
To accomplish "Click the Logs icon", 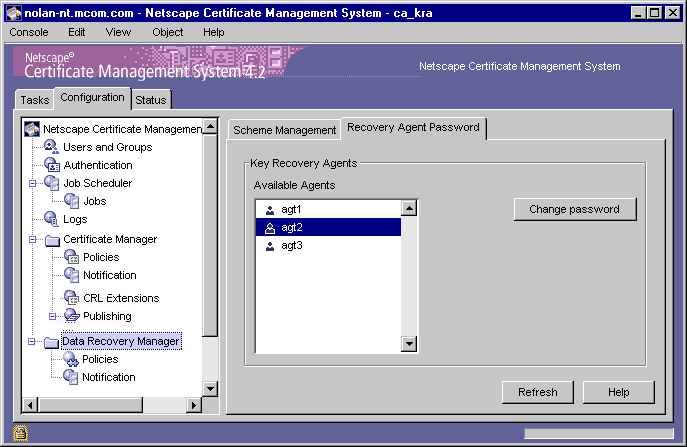I will pyautogui.click(x=52, y=219).
